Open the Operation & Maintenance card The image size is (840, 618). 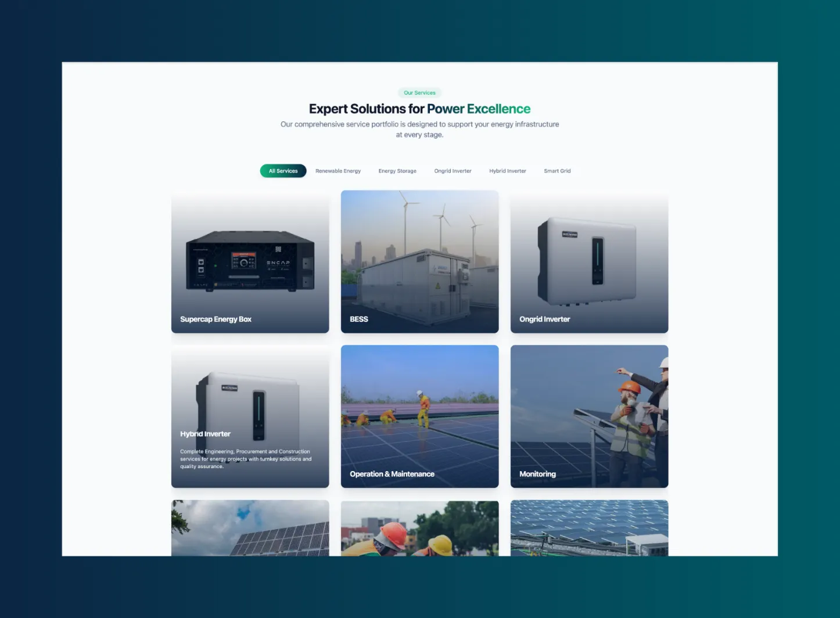(x=419, y=416)
